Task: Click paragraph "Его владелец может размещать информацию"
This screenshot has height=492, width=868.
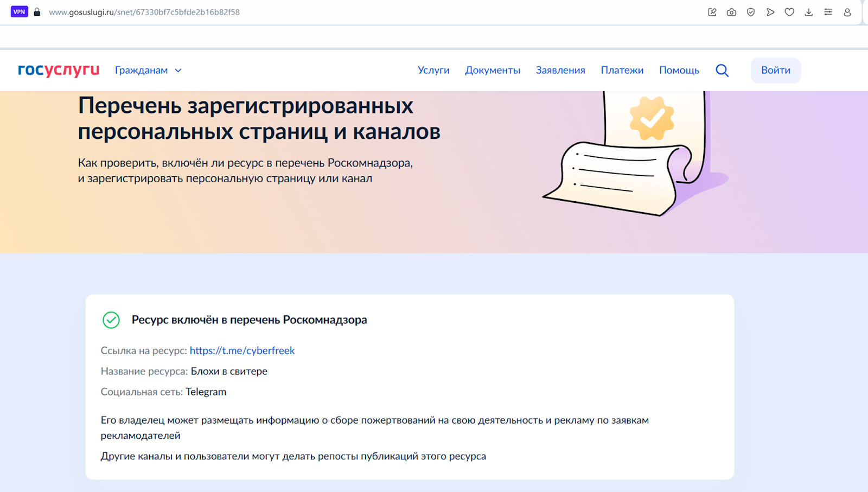Action: (x=375, y=427)
